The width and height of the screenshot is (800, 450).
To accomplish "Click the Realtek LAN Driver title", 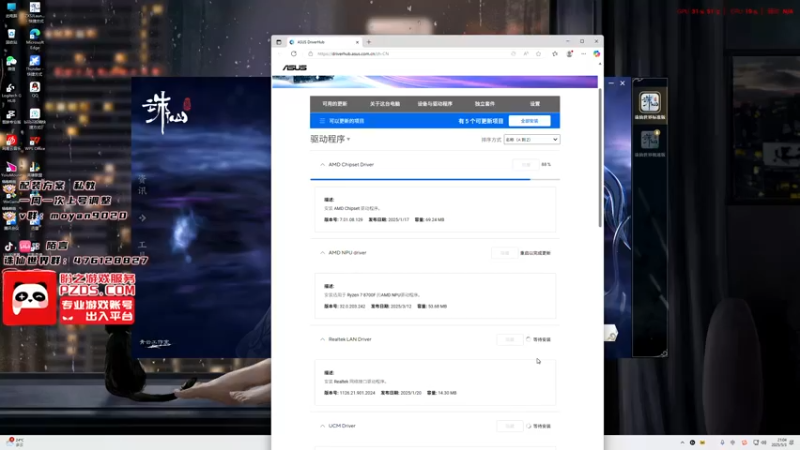I will point(349,339).
